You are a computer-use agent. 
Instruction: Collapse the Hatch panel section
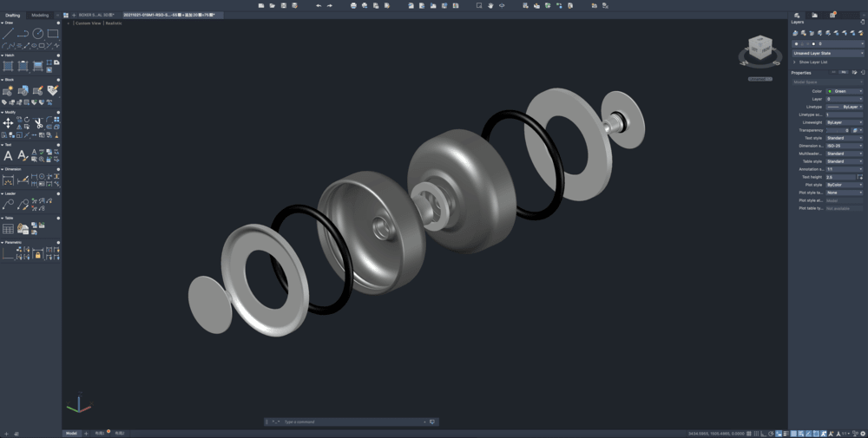point(3,56)
